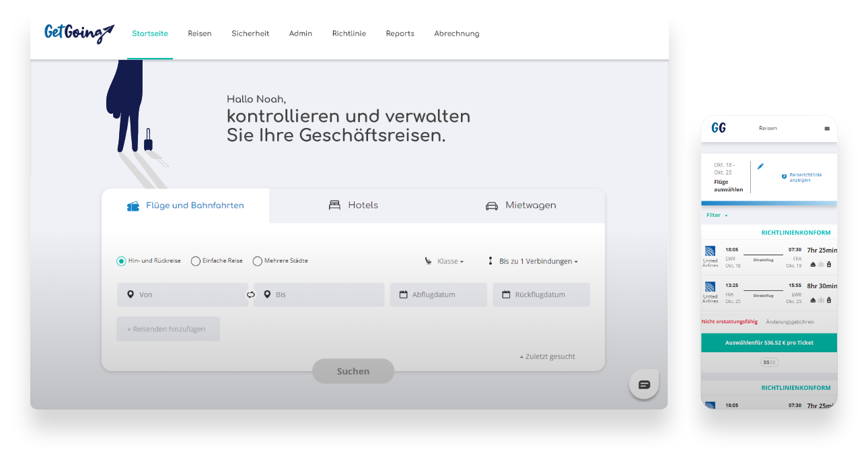The image size is (868, 460).
Task: Click the swap origin and destination arrows
Action: 251,295
